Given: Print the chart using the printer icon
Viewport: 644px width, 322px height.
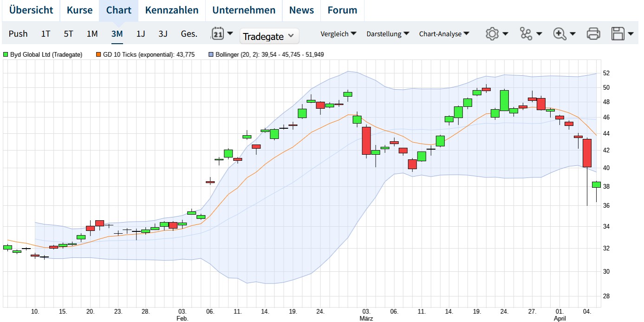Looking at the screenshot, I should tap(593, 33).
